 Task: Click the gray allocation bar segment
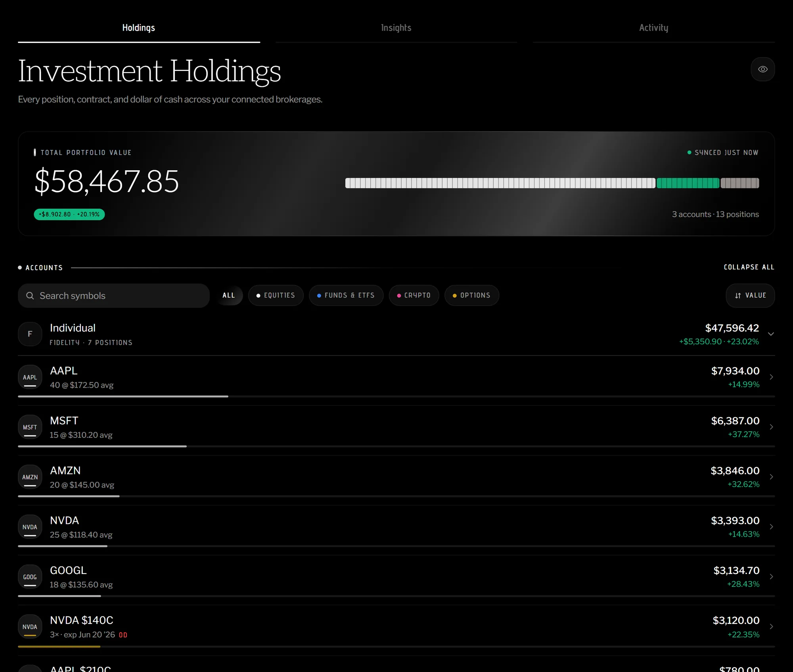[x=740, y=183]
